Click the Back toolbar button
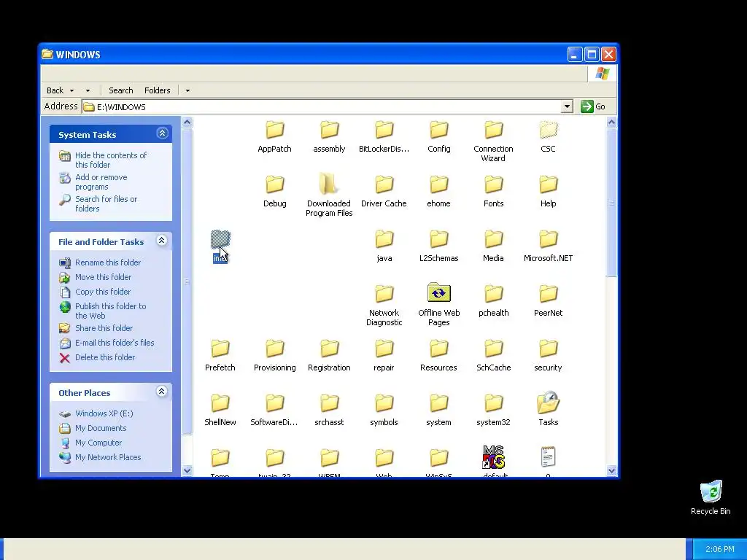 [x=55, y=90]
